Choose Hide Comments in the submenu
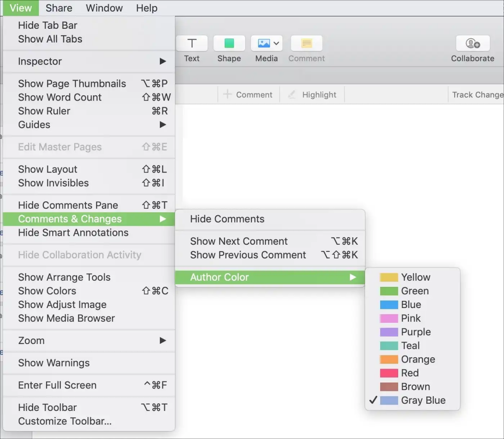Viewport: 504px width, 439px height. (227, 219)
